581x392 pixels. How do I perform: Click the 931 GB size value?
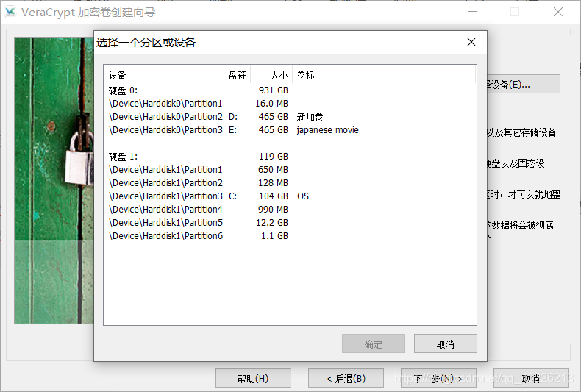click(274, 90)
